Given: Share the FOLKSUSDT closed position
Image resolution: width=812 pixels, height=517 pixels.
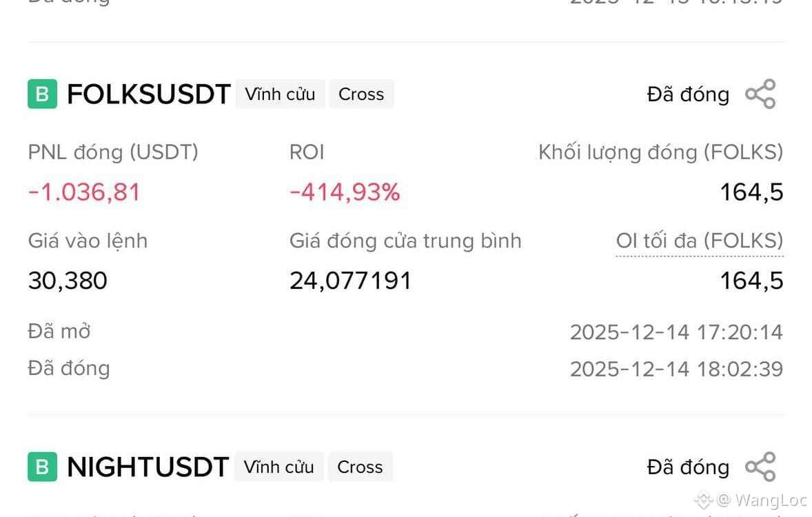Looking at the screenshot, I should point(760,94).
